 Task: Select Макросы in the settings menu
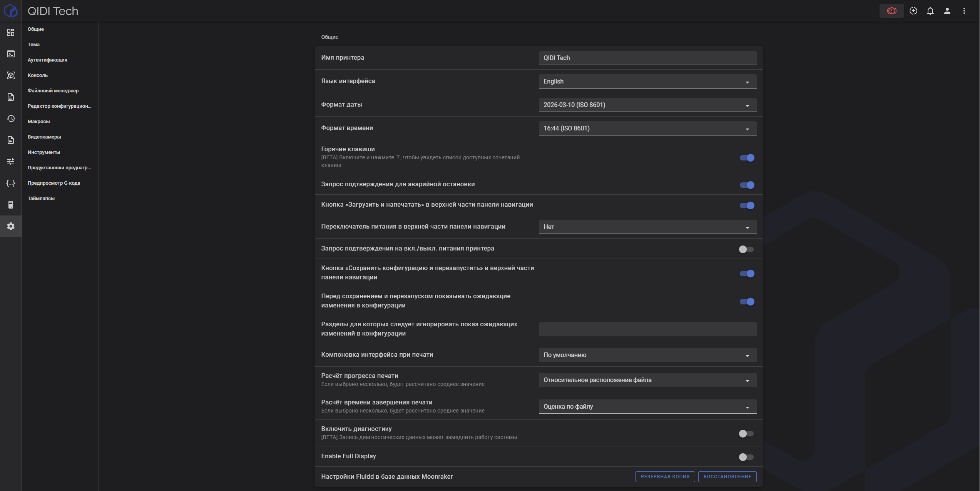(x=38, y=122)
